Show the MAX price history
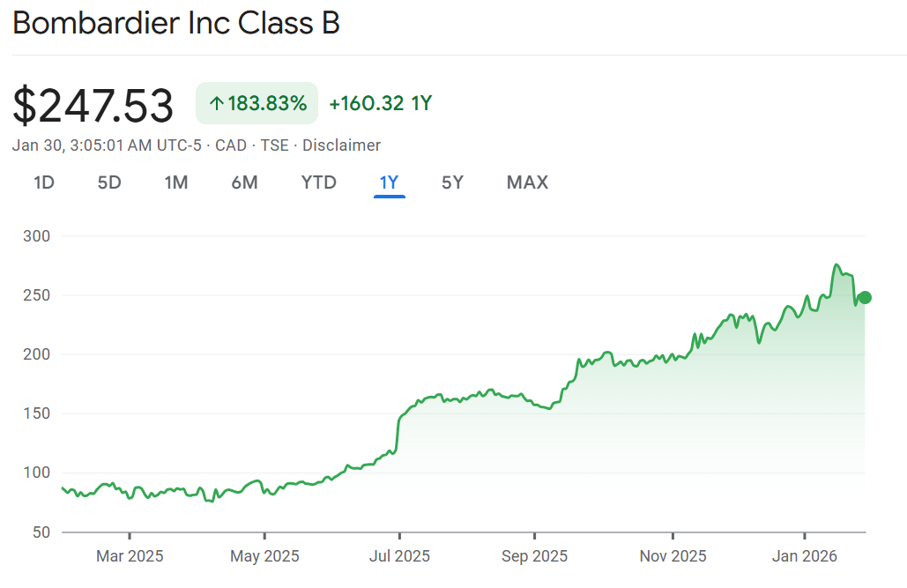The image size is (907, 588). click(527, 182)
